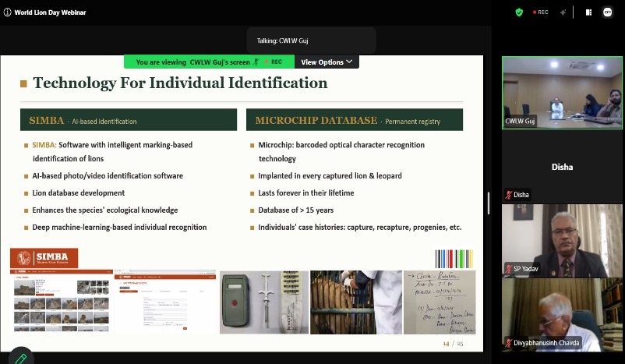Click the muted mic icon in the screen share banner
The image size is (625, 364).
(256, 62)
